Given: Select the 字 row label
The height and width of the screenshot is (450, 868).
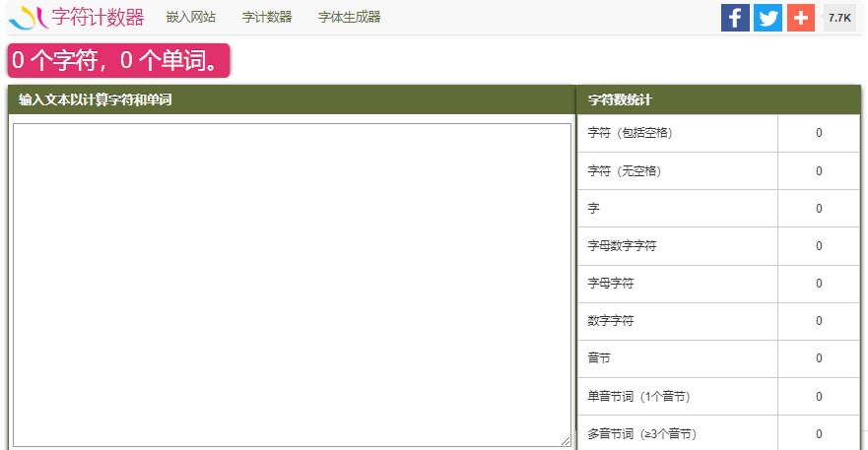Looking at the screenshot, I should coord(593,208).
